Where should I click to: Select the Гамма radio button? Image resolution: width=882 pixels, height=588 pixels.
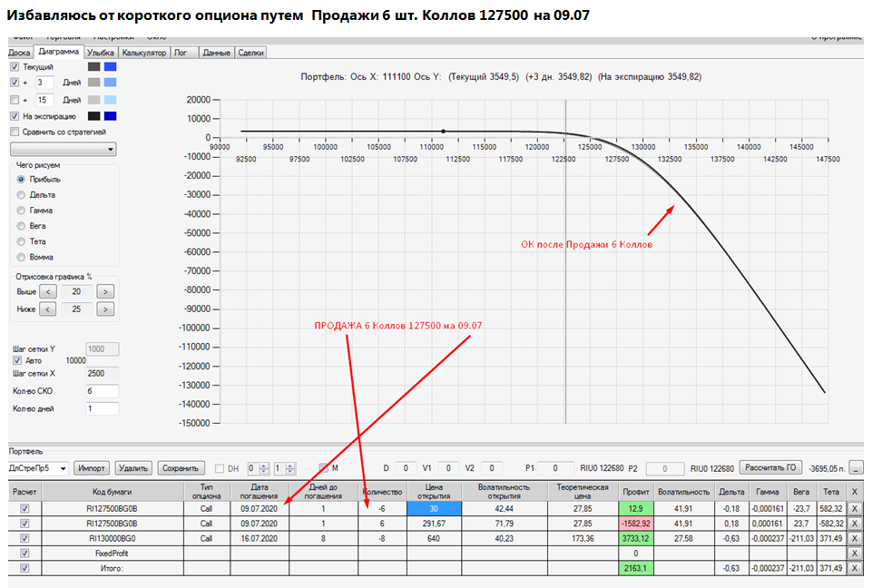[22, 211]
